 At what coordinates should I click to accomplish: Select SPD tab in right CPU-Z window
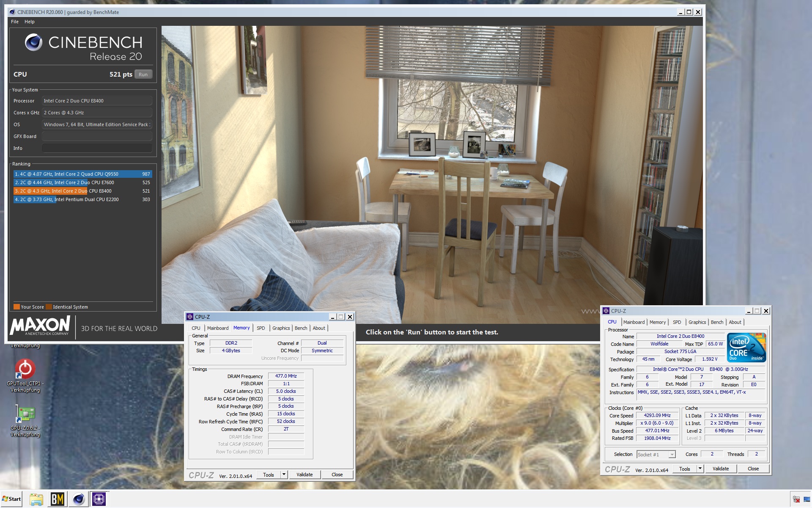tap(677, 322)
